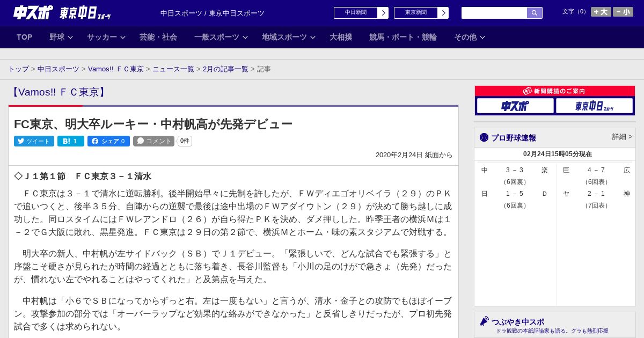Open トップ breadcrumb link

coord(18,69)
